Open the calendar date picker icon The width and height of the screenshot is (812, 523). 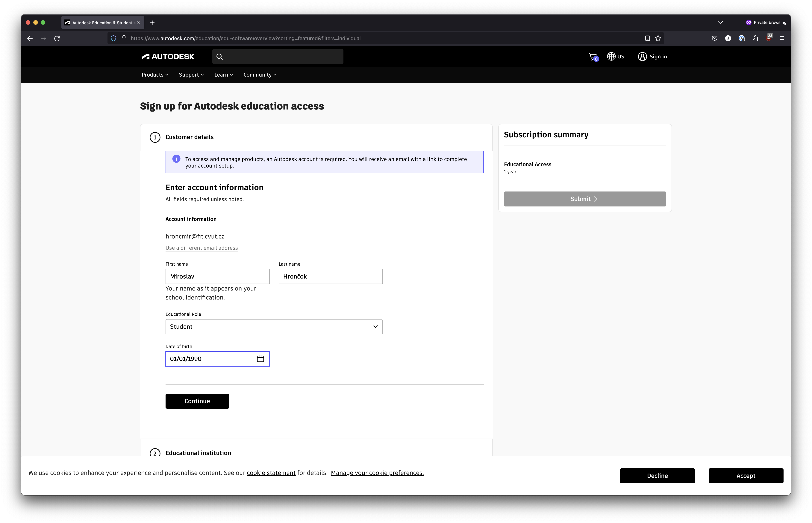(x=260, y=359)
